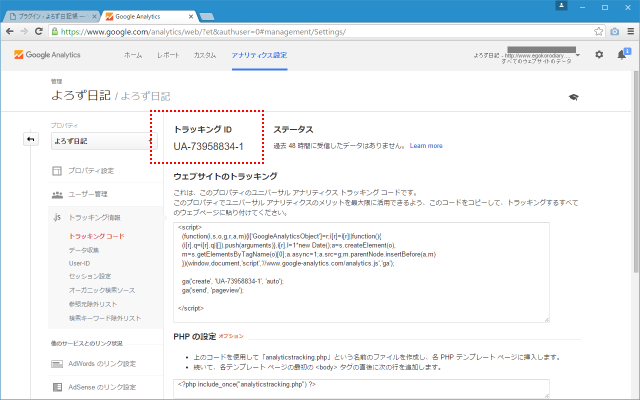Click the Learn more link
This screenshot has height=400, width=640.
425,146
